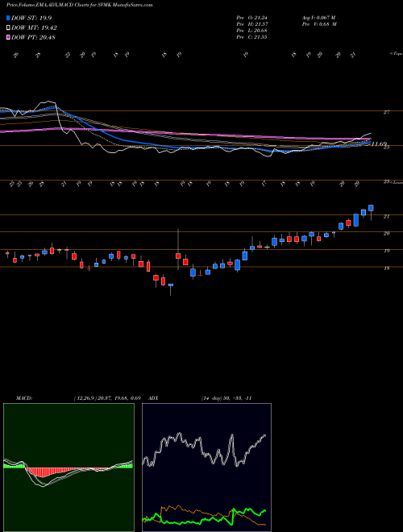Click the red candle with the tallest upper wick
The image size is (403, 532).
[x=178, y=256]
